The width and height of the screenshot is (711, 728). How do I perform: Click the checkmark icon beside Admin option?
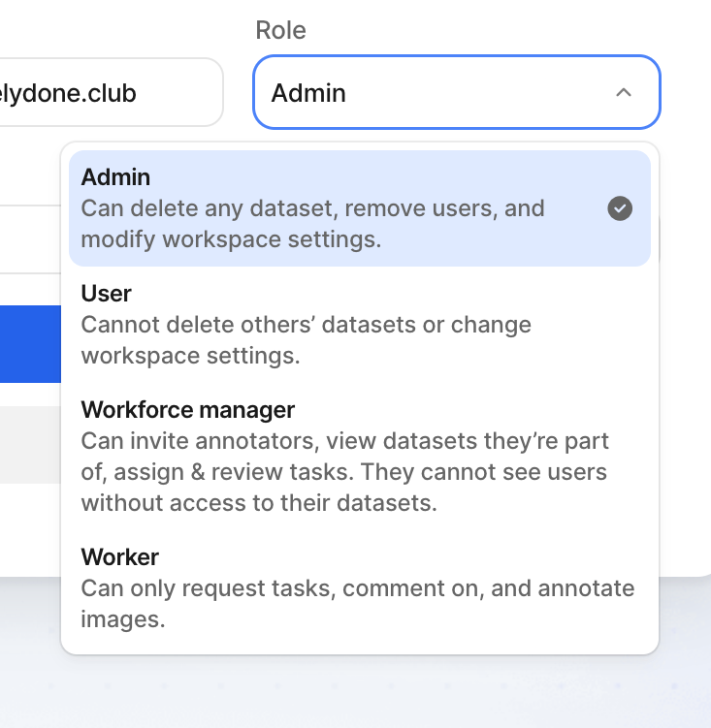click(x=620, y=208)
